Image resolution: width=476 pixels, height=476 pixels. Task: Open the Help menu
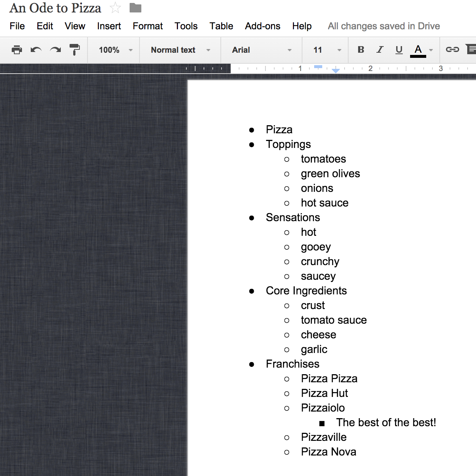[x=302, y=26]
